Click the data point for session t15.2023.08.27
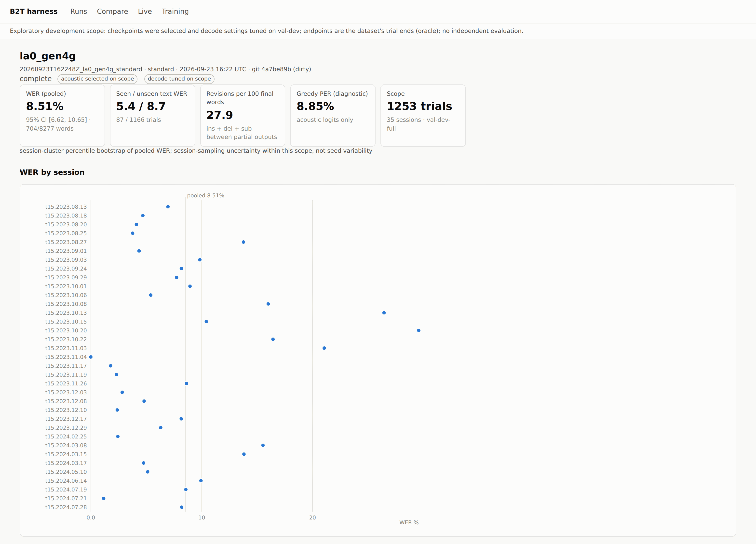 (x=243, y=242)
